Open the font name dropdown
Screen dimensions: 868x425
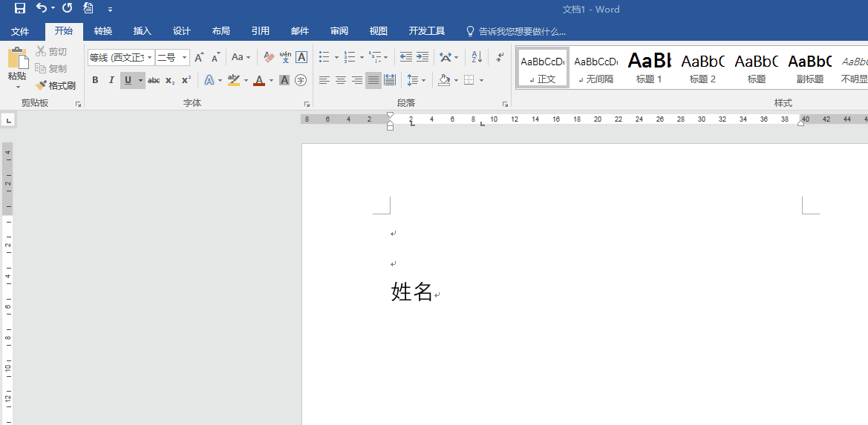point(150,57)
